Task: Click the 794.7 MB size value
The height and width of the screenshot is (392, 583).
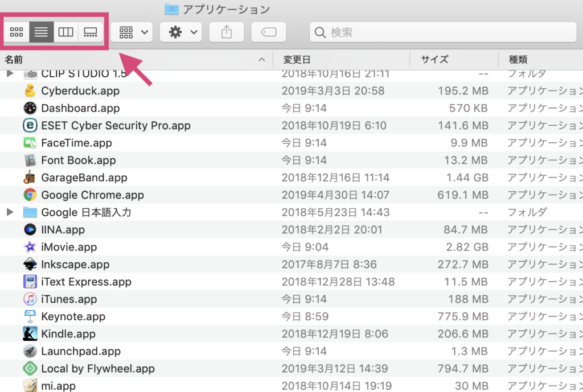Action: pos(463,369)
